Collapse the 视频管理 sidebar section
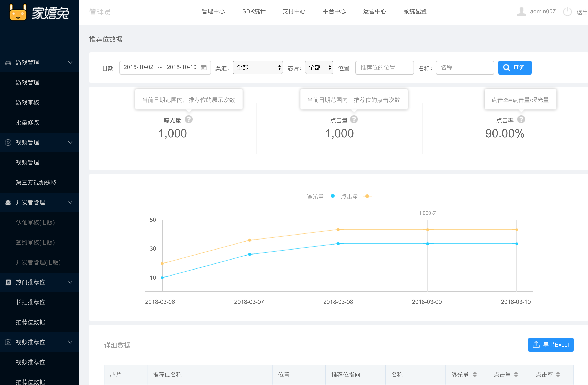This screenshot has width=588, height=385. (x=70, y=142)
